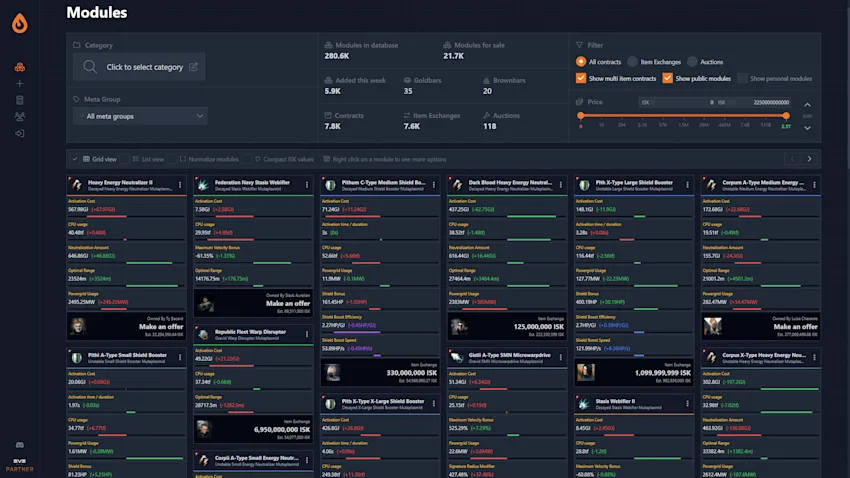The image size is (850, 478).
Task: Uncheck Show public modules
Action: (x=667, y=78)
